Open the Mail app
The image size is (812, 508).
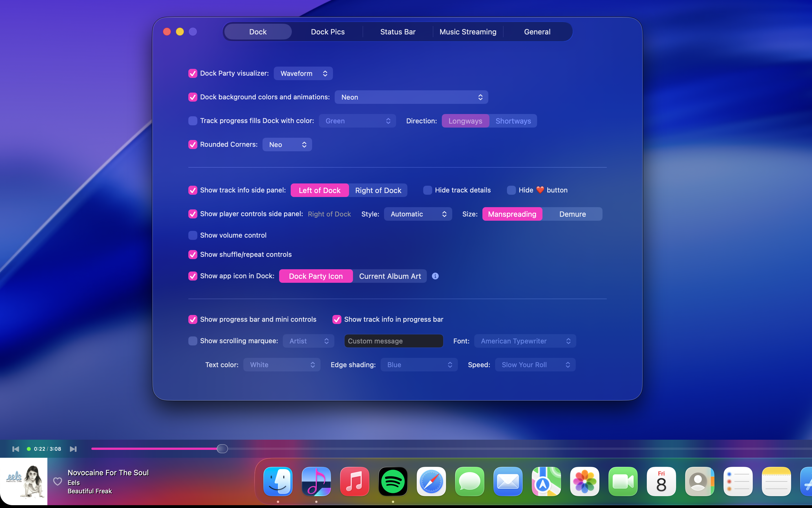click(x=508, y=481)
